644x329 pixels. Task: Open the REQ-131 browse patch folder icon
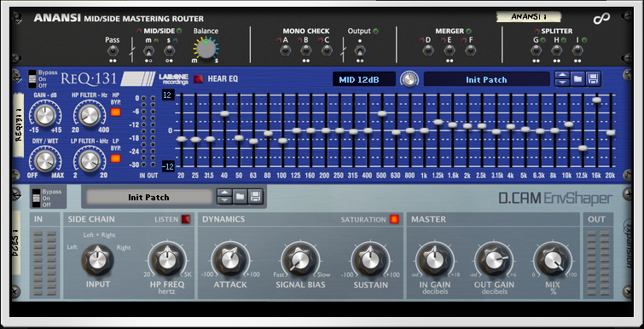[577, 78]
